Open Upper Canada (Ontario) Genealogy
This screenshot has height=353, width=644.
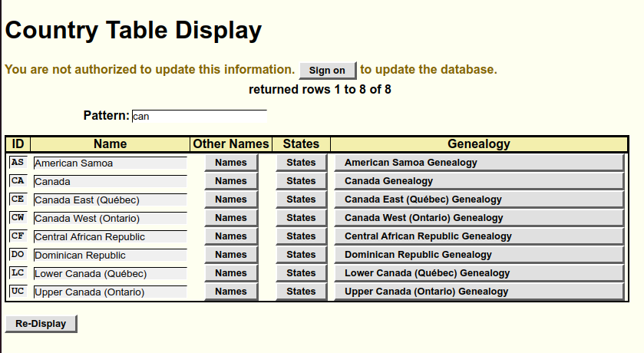tap(479, 292)
